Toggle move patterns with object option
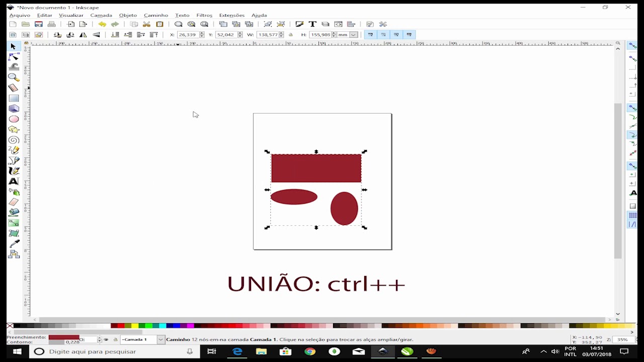Screen dimensions: 644x362 click(409, 35)
